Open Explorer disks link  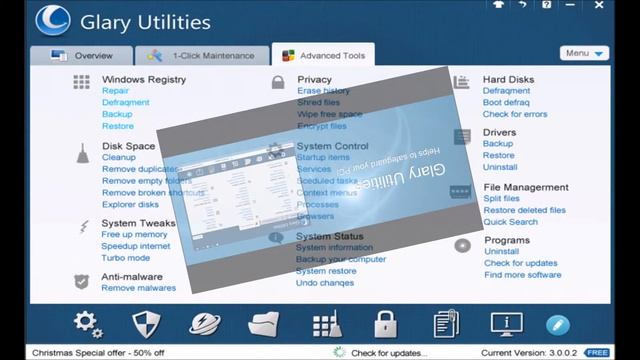130,204
